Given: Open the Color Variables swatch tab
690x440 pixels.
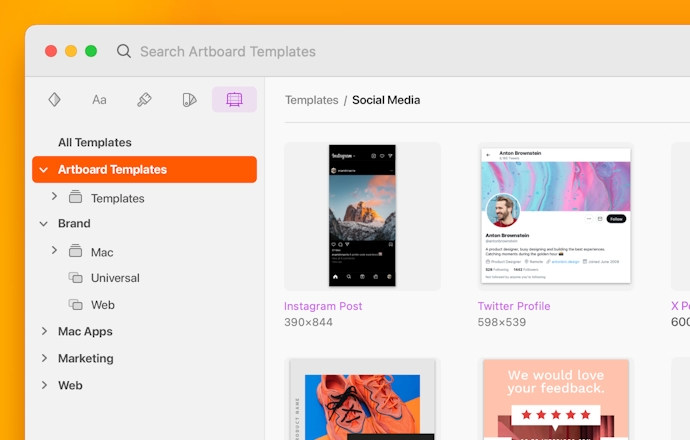Looking at the screenshot, I should click(x=189, y=100).
